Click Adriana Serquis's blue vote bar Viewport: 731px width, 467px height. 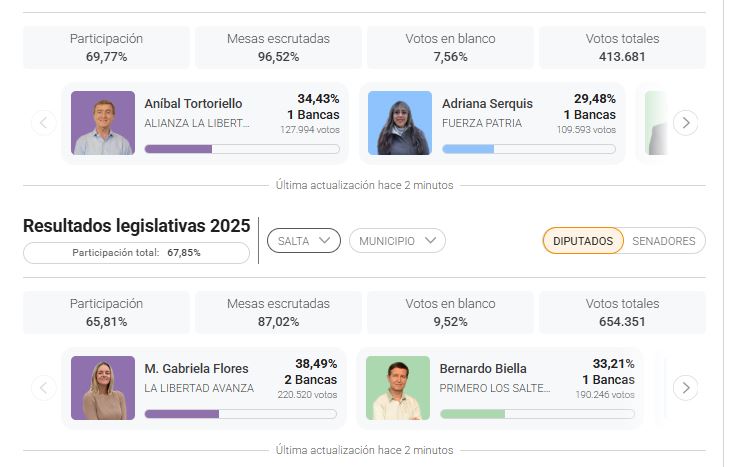point(469,149)
